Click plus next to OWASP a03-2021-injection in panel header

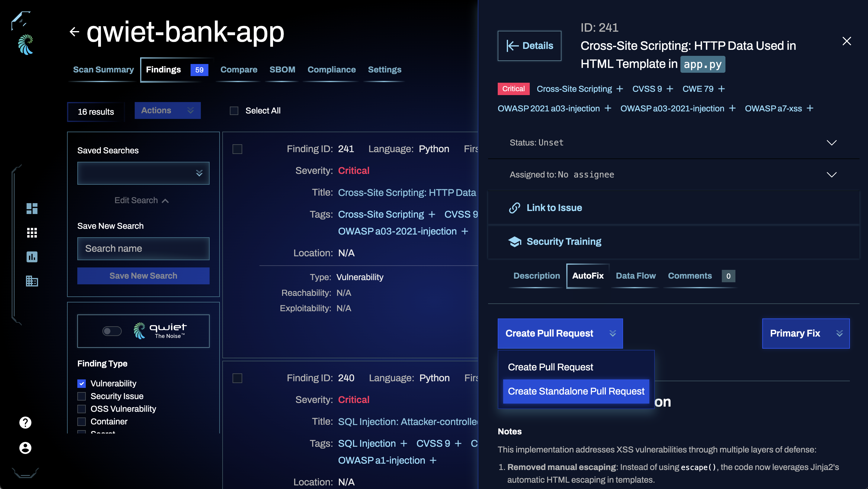pyautogui.click(x=732, y=108)
